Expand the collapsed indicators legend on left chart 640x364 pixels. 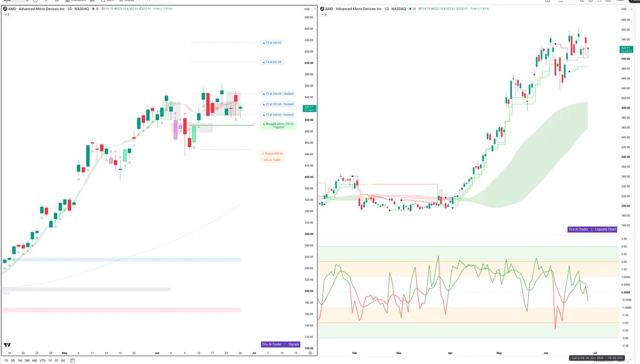[6, 14]
